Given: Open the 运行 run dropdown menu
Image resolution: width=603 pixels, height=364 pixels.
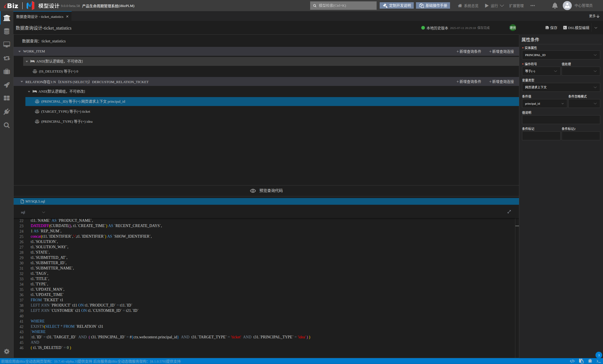Looking at the screenshot, I should [494, 6].
